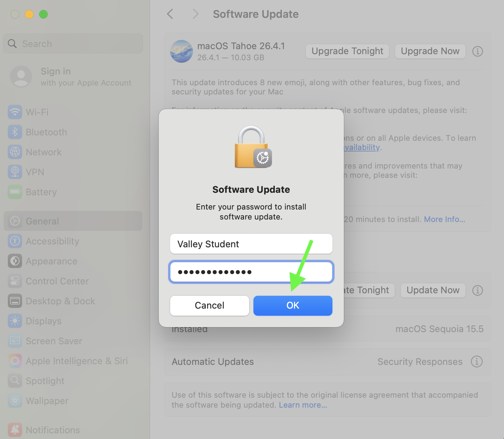Screen dimensions: 504x439
Task: Select General gear icon in sidebar
Action: (x=15, y=221)
